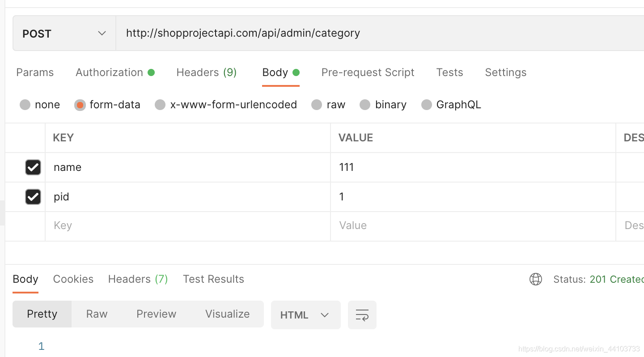The width and height of the screenshot is (644, 357).
Task: Open the response Cookies tab
Action: 73,279
